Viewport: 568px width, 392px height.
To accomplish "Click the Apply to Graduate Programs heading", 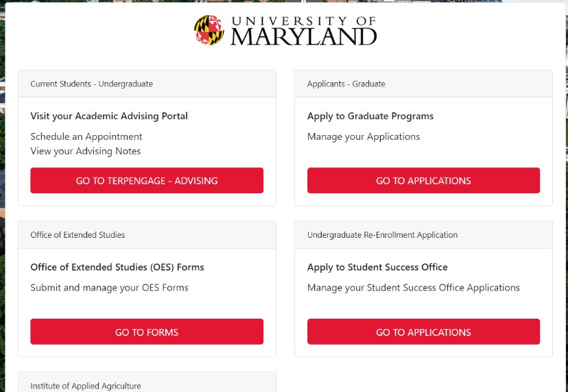I will click(x=370, y=117).
